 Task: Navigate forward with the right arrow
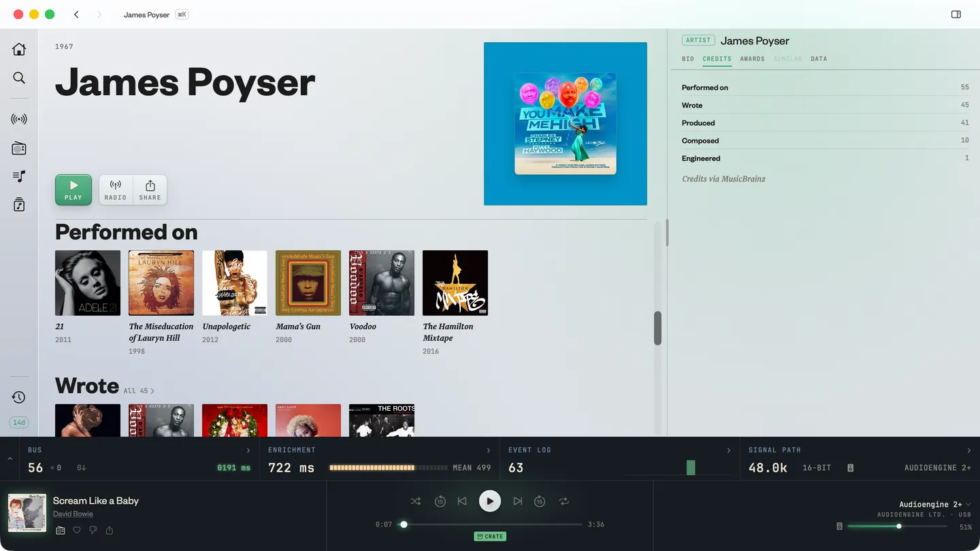point(99,14)
